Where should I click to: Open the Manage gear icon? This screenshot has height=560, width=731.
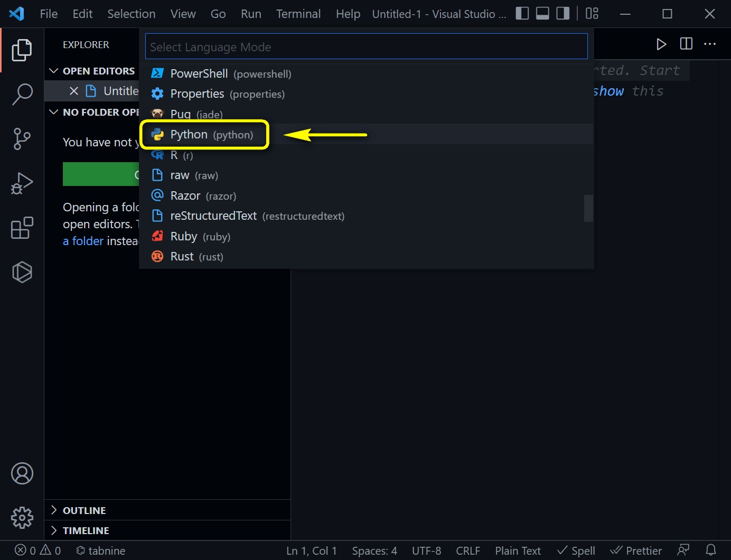tap(22, 518)
